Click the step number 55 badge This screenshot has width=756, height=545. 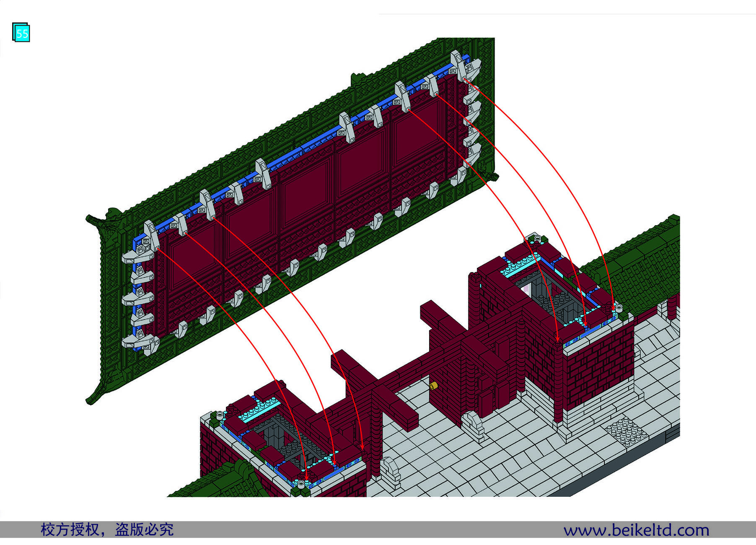point(21,32)
